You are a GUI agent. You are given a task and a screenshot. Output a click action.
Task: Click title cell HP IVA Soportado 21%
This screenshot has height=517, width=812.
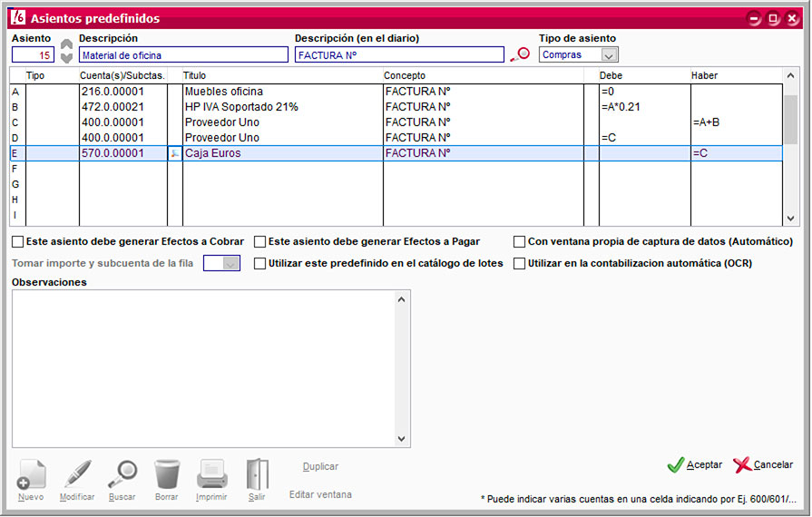(x=283, y=107)
